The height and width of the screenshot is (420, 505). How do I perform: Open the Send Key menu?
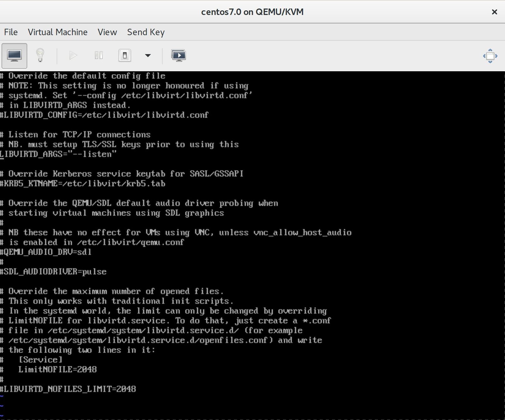tap(146, 32)
